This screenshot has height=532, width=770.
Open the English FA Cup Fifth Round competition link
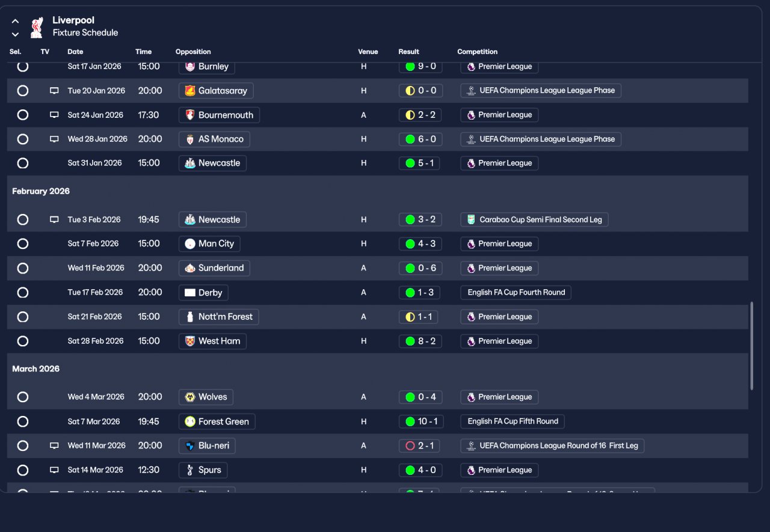513,421
